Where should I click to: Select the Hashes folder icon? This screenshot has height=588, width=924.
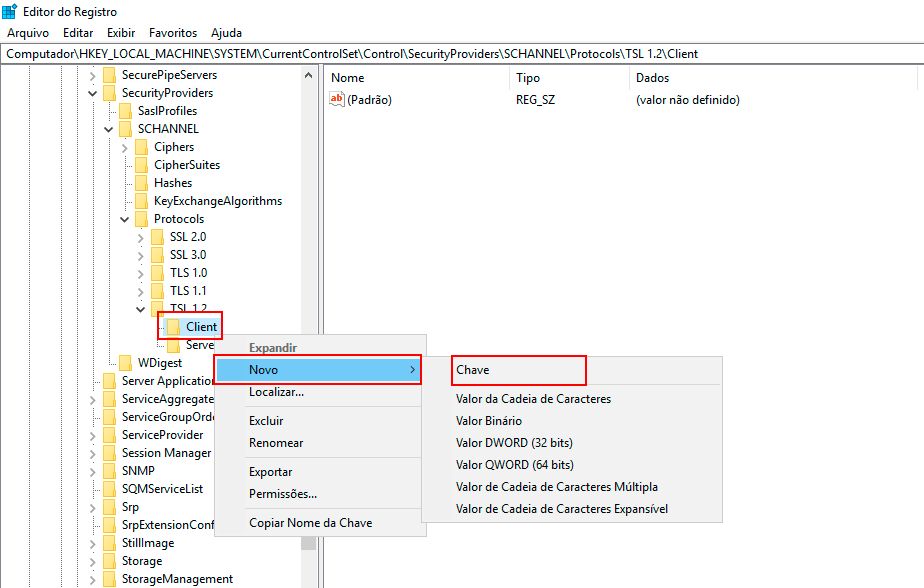point(141,183)
